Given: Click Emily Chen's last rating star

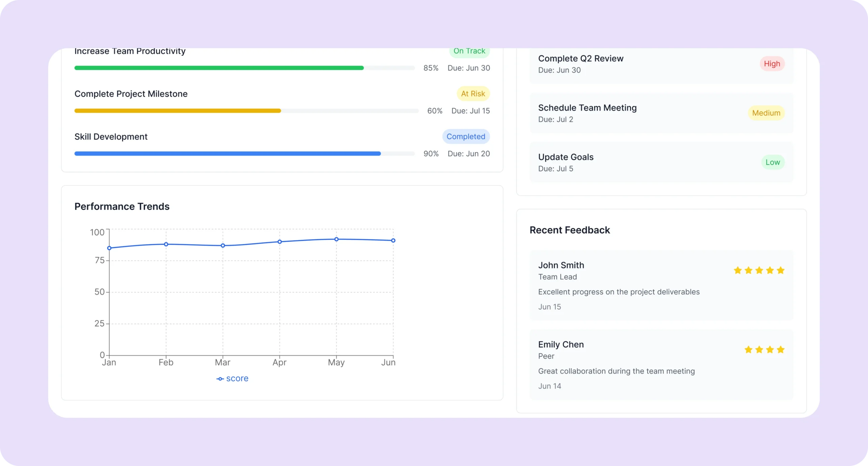Looking at the screenshot, I should (781, 349).
